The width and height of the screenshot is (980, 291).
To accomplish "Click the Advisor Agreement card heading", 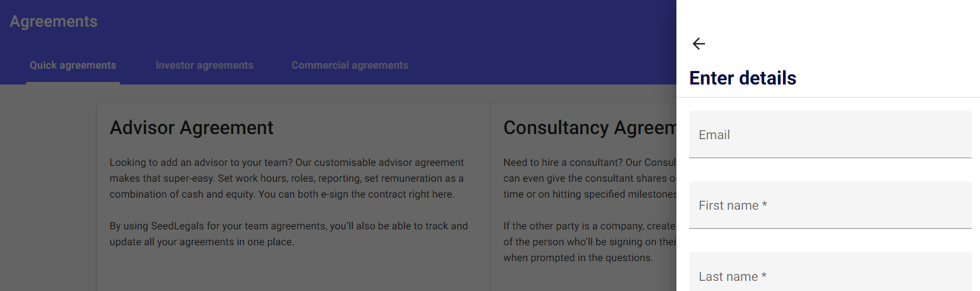I will point(192,128).
